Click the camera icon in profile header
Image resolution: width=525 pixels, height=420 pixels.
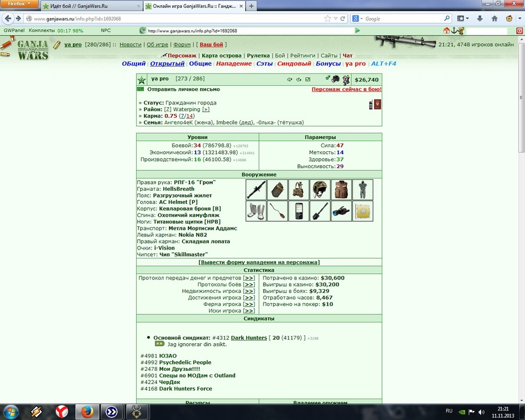[x=335, y=79]
